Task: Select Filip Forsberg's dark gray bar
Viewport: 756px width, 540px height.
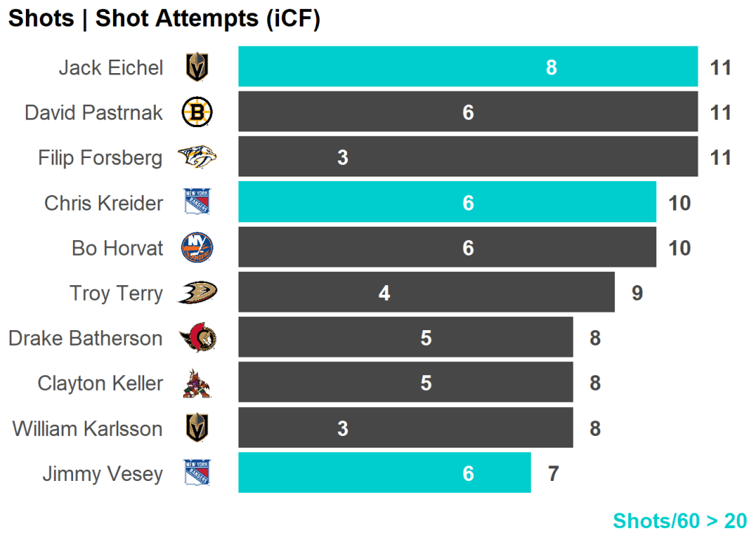Action: click(517, 157)
